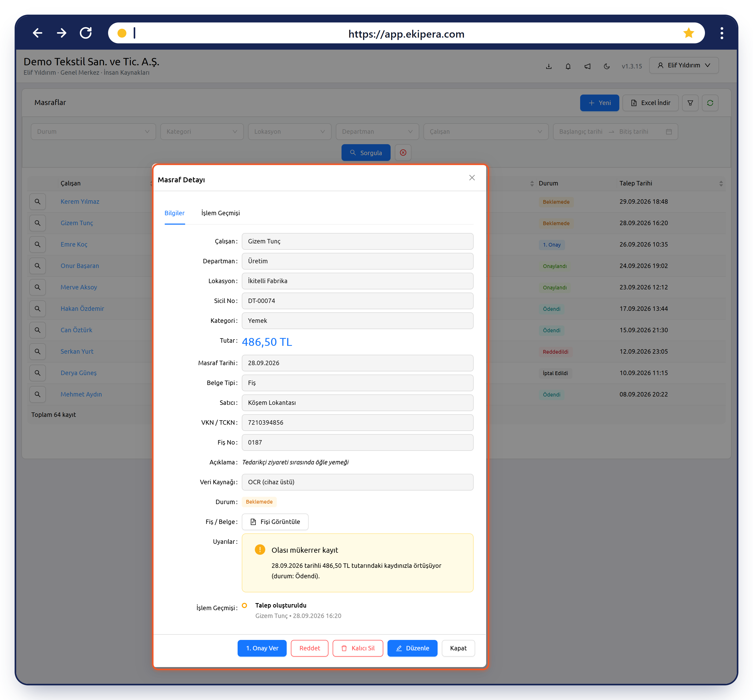Switch to the İşlem Geçmişi tab
Viewport: 753px width, 700px height.
(x=220, y=213)
